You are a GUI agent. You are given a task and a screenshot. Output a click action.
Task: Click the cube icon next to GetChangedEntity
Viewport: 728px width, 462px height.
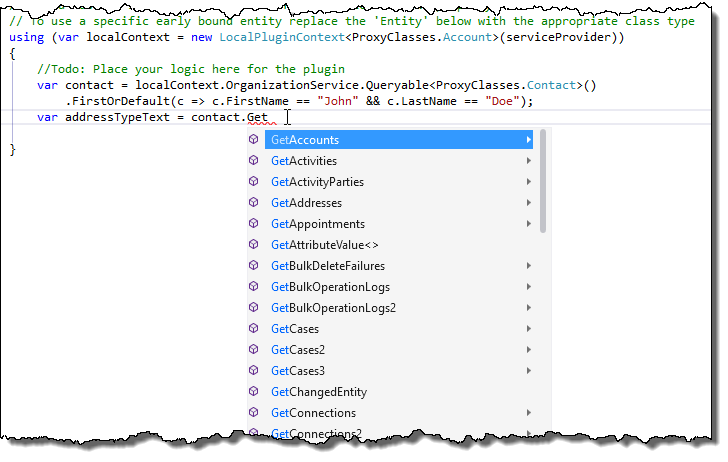pos(254,391)
